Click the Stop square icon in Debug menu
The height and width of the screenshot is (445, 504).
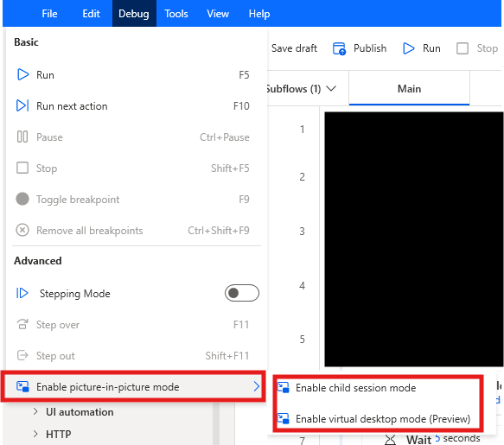22,168
